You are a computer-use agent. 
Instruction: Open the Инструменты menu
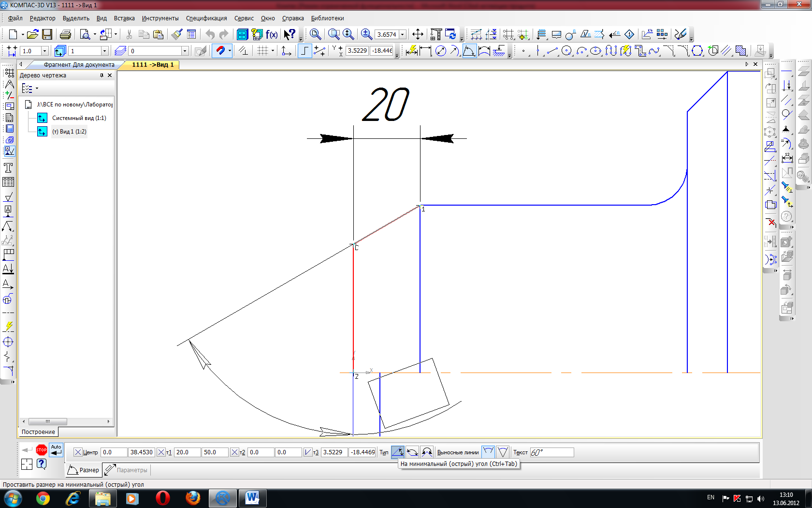pos(160,18)
